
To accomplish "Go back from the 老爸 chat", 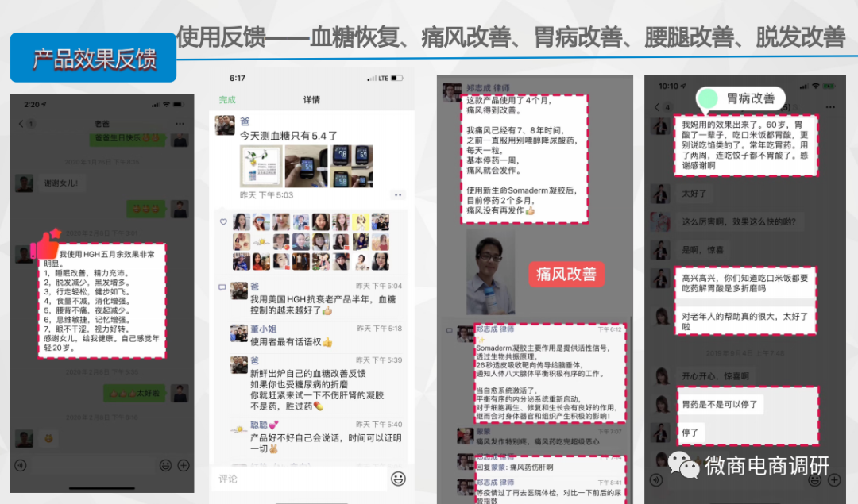I will (21, 124).
